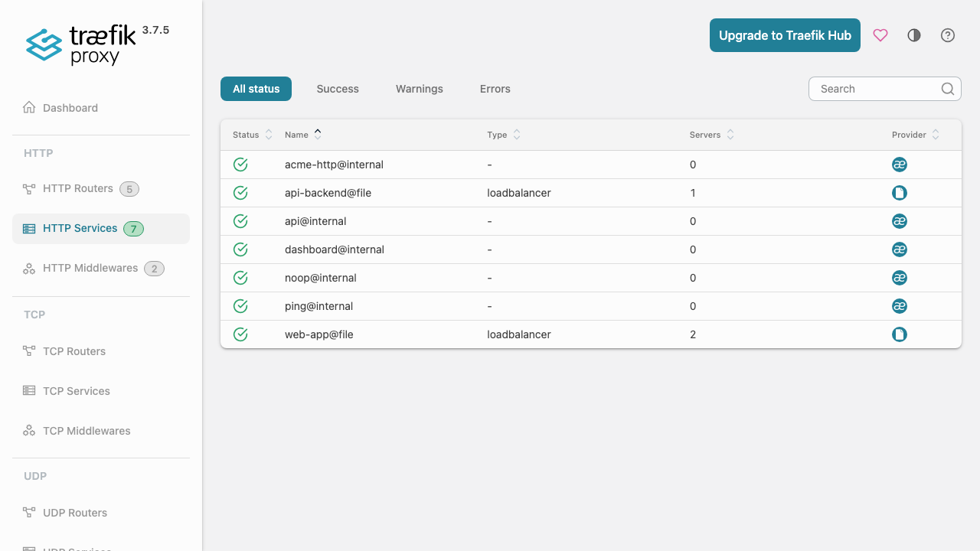Open web-app@file service name
Screen dimensions: 980x551
pos(319,334)
